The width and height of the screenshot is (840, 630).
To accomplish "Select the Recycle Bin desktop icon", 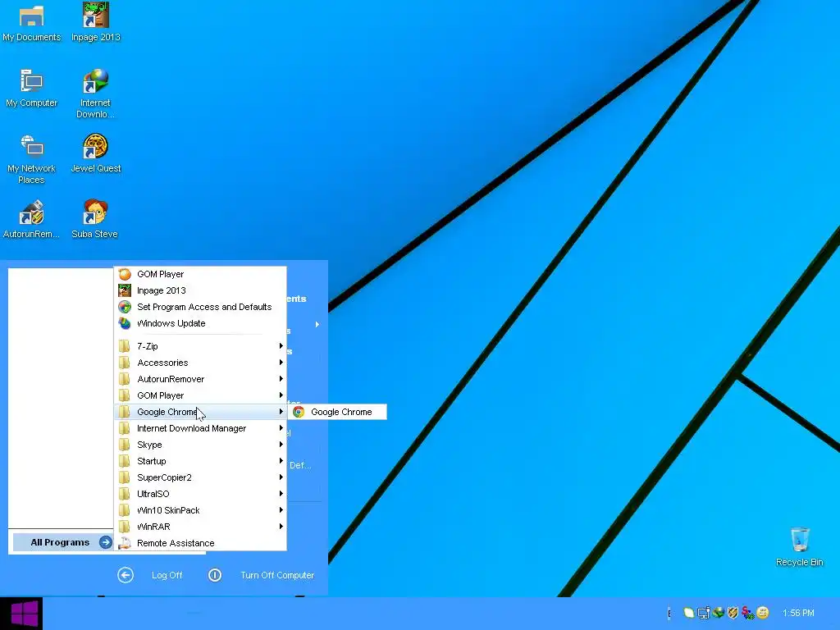I will 799,547.
